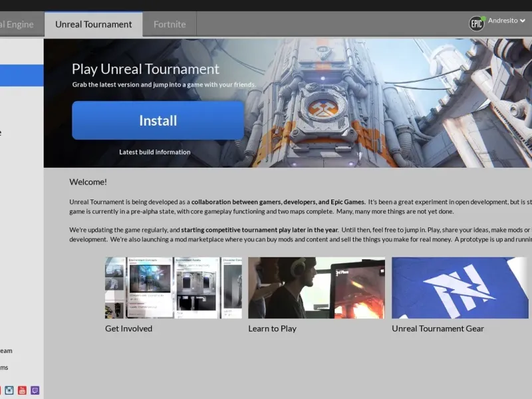Open the Instagram social icon
Viewport: 532px width, 399px height.
pyautogui.click(x=9, y=390)
